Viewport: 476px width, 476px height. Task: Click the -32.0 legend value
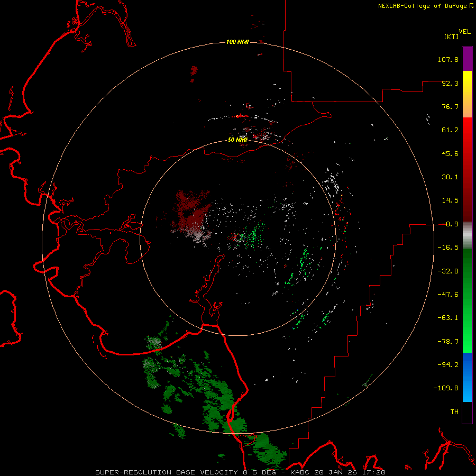tap(448, 271)
